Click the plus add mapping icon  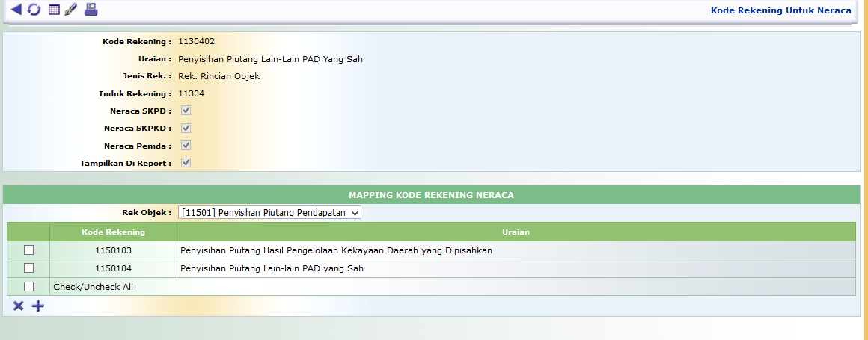point(38,306)
